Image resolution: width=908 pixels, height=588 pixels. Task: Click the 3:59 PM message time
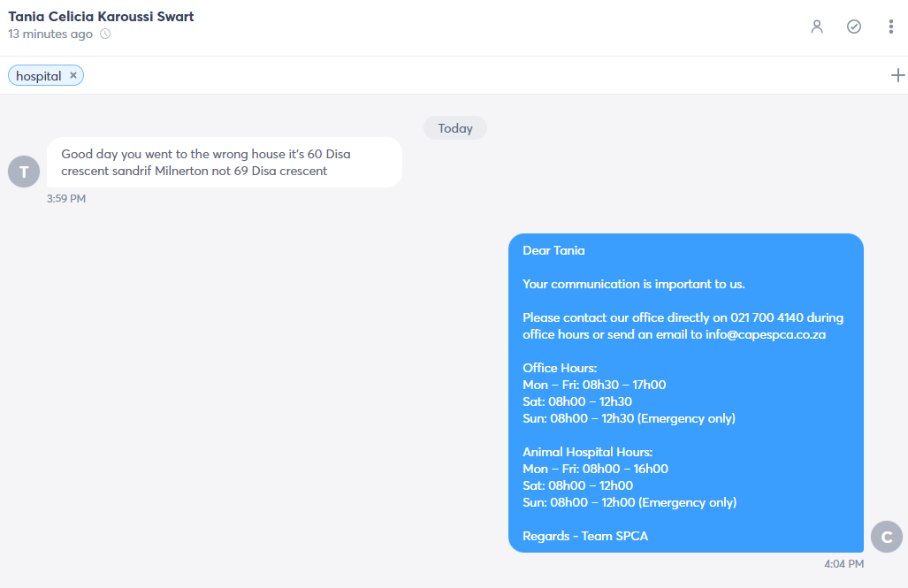66,199
